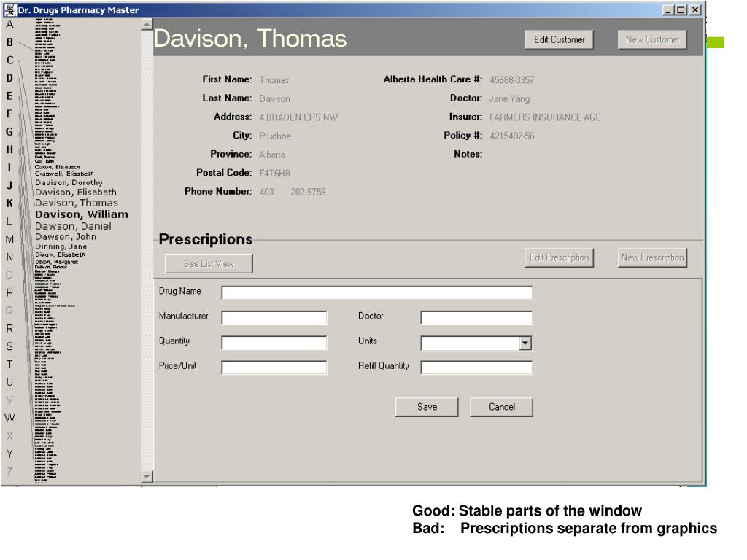Select customer Davison, Elisabeth

pos(76,192)
